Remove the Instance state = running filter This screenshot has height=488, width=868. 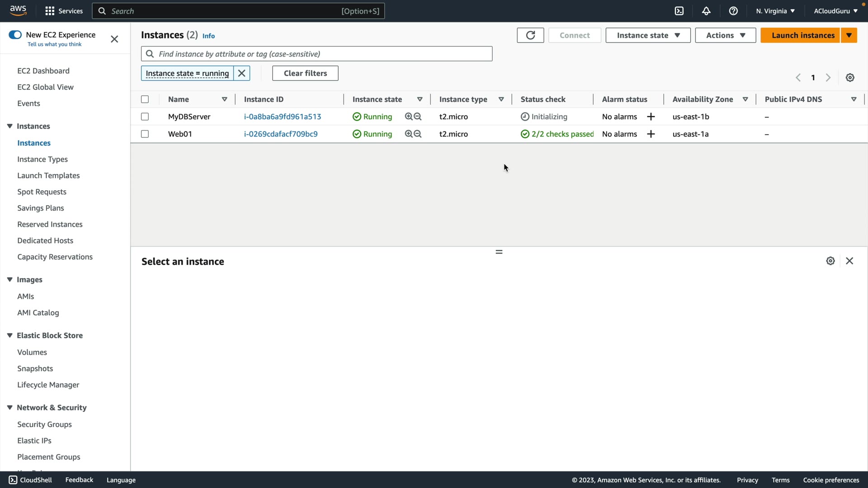[x=242, y=73]
